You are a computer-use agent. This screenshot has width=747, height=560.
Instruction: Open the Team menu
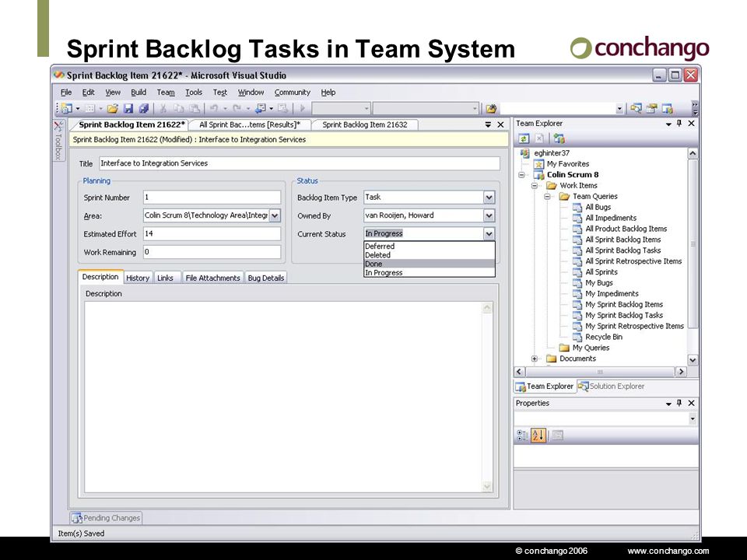[166, 93]
